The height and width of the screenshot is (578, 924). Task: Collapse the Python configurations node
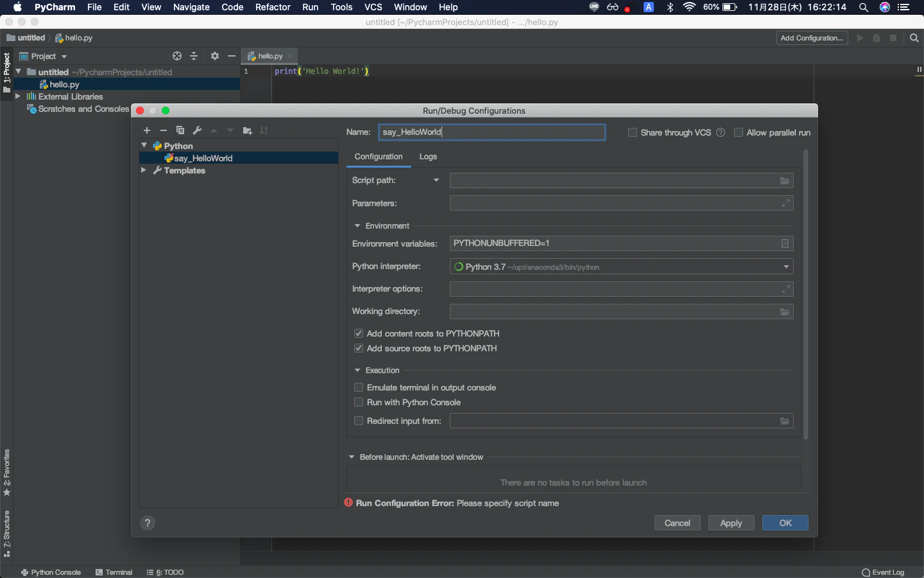[x=144, y=146]
